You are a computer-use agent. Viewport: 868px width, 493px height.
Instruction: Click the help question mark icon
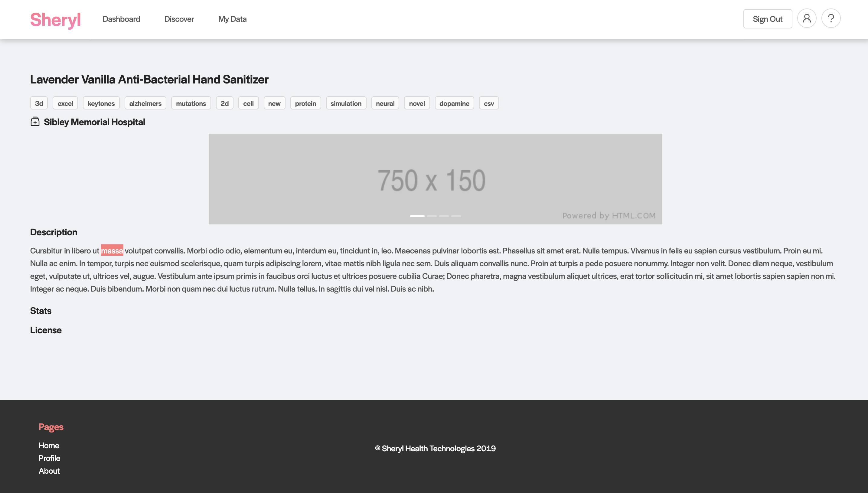tap(831, 19)
